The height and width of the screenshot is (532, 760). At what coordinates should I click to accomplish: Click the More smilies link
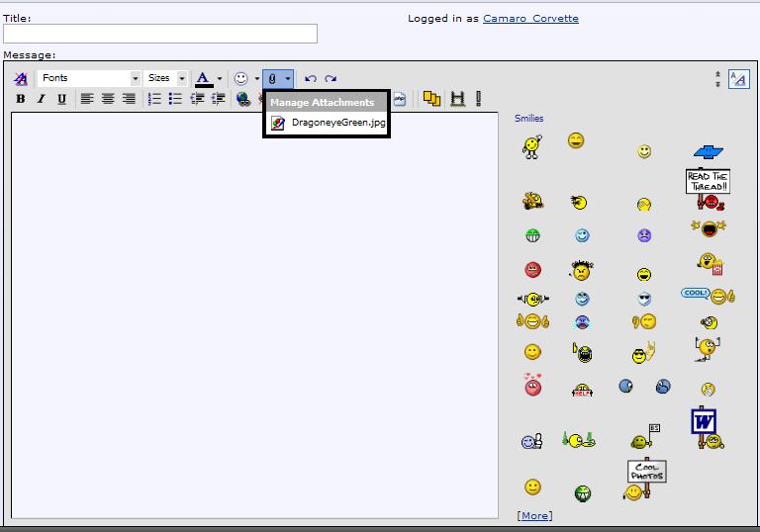pyautogui.click(x=534, y=515)
